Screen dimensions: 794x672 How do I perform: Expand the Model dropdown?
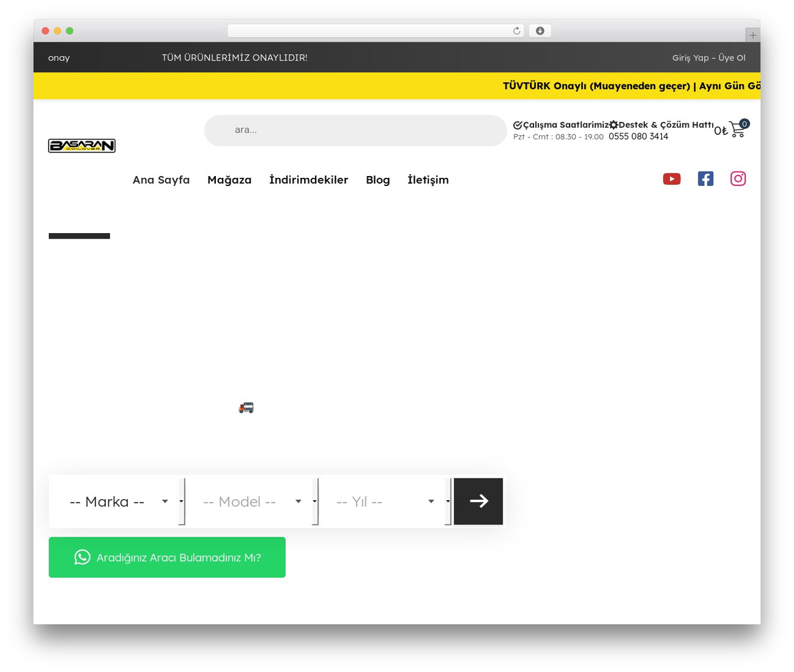(251, 502)
